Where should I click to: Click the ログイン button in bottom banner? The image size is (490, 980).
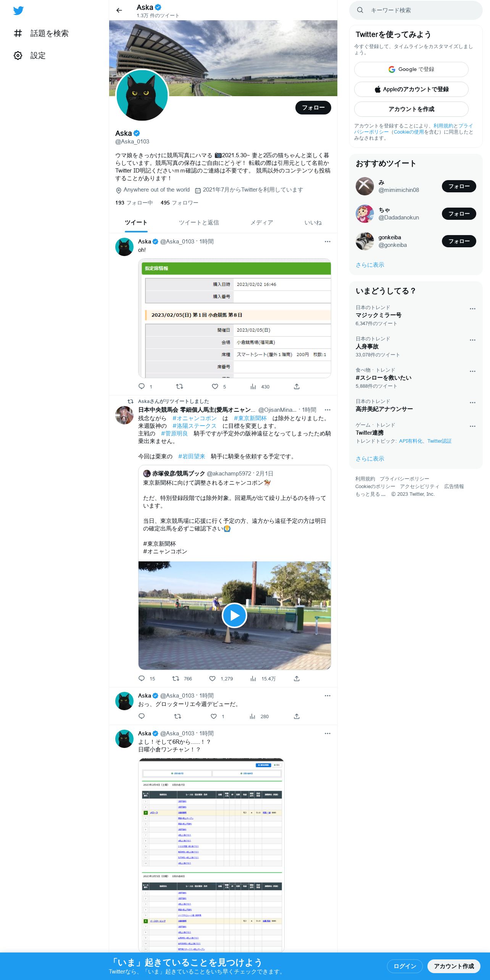pos(405,966)
